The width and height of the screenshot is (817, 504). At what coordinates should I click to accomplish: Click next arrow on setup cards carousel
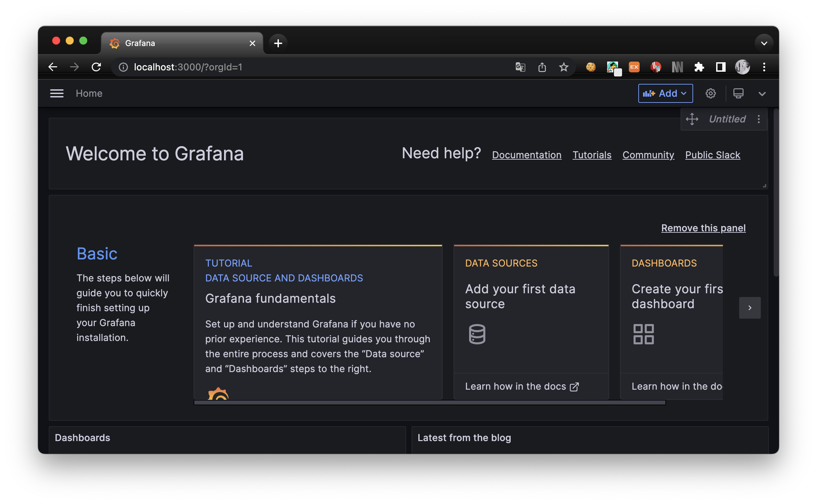pos(750,308)
